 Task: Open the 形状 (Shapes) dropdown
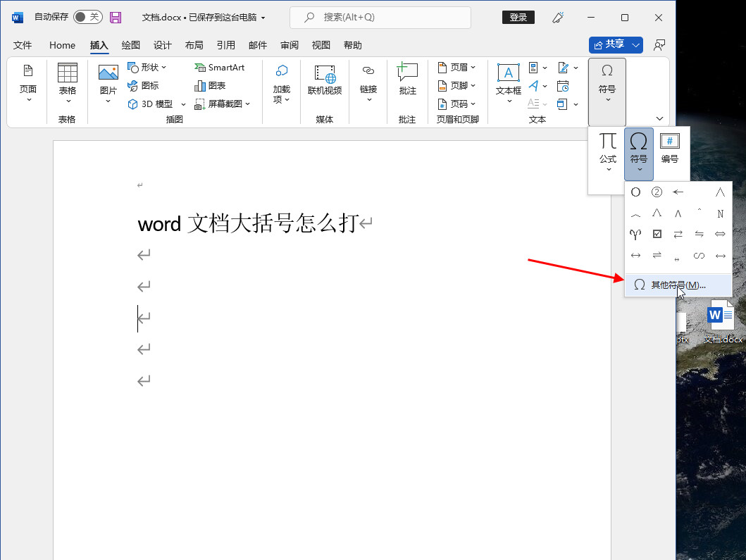click(x=147, y=68)
